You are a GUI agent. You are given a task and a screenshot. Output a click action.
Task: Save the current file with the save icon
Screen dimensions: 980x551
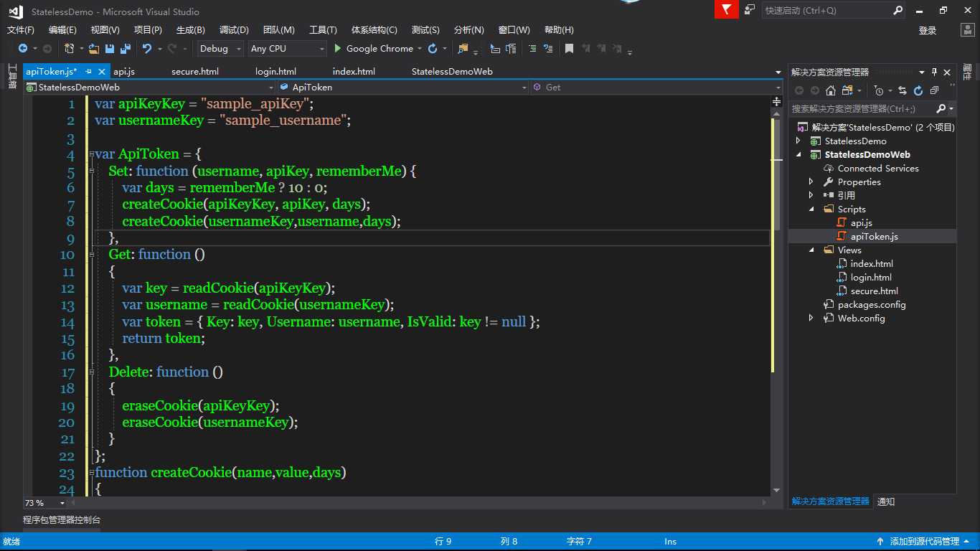coord(110,49)
